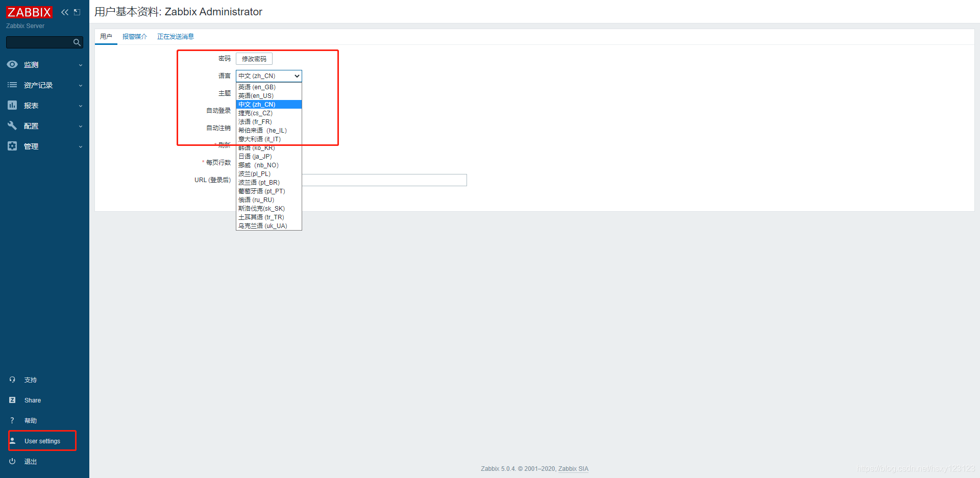Open 监测 in the sidebar
The width and height of the screenshot is (980, 478).
click(31, 65)
